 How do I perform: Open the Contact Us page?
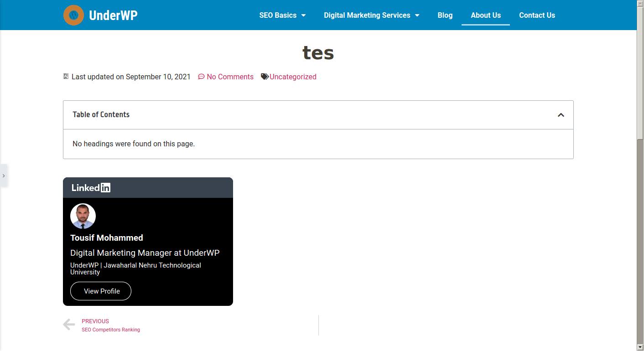[537, 15]
